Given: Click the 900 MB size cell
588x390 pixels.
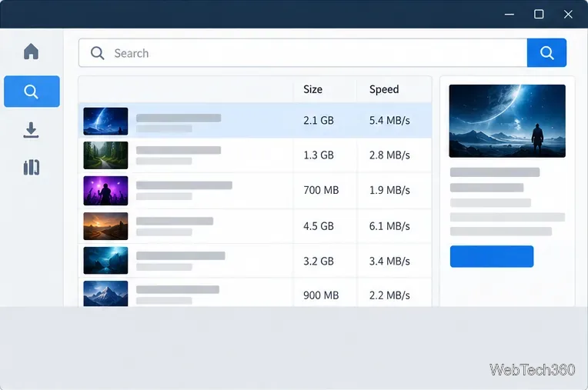Looking at the screenshot, I should pyautogui.click(x=321, y=295).
